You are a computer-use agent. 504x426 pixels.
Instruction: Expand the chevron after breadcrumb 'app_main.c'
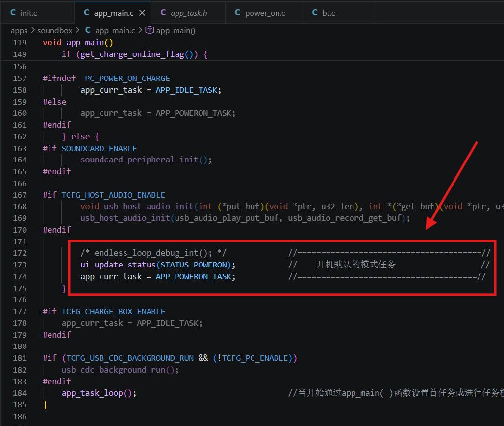pos(140,30)
